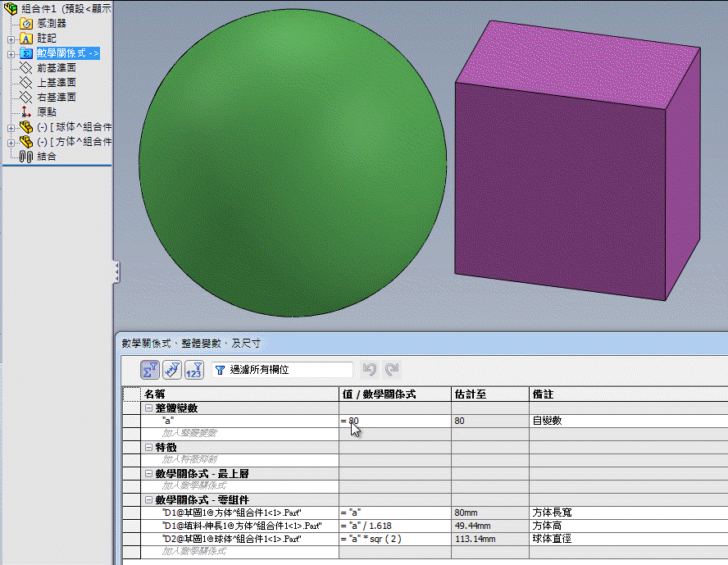Select the 結合 tree item label
This screenshot has width=728, height=565.
click(47, 157)
